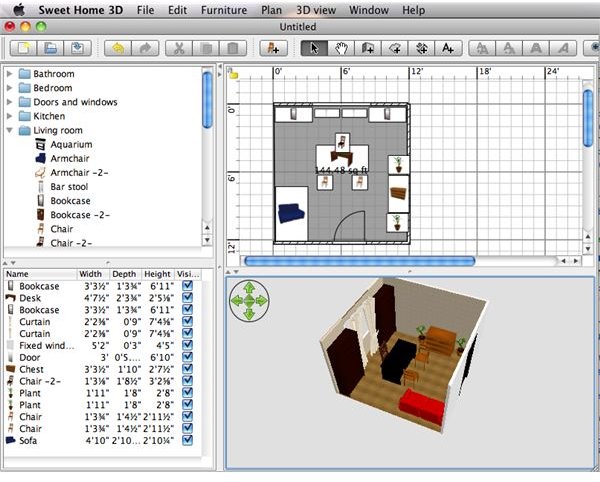The height and width of the screenshot is (482, 600).
Task: Click the plan vertical scroll down arrow
Action: tap(588, 249)
